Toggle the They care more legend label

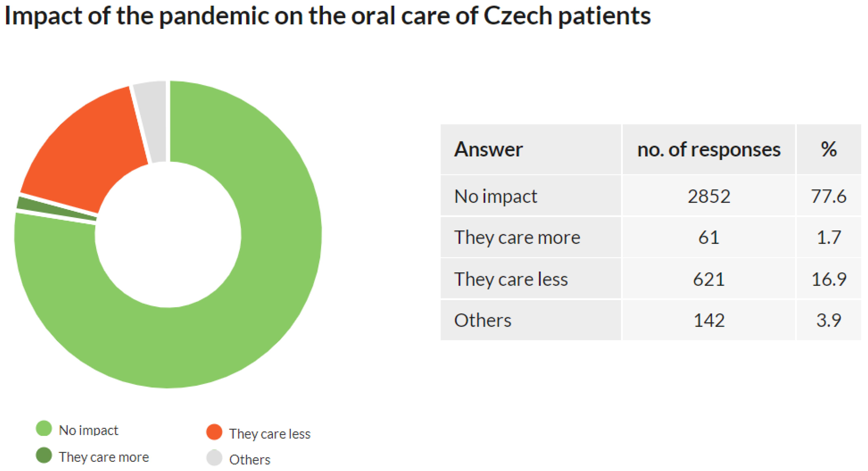pyautogui.click(x=104, y=457)
